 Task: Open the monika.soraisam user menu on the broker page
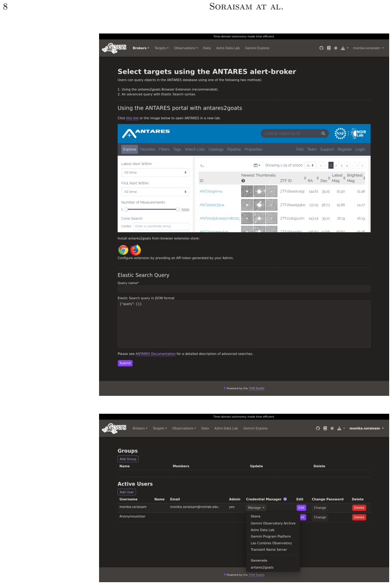(368, 48)
